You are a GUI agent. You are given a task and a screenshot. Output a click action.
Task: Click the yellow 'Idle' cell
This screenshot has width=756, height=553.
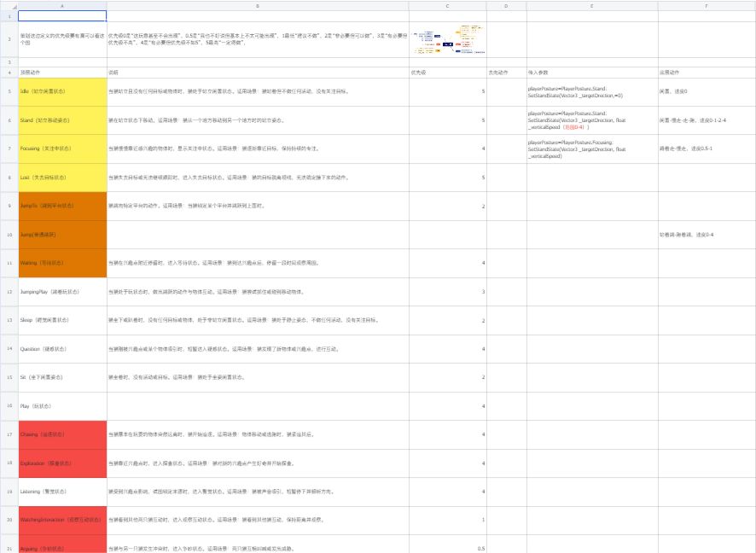click(62, 91)
